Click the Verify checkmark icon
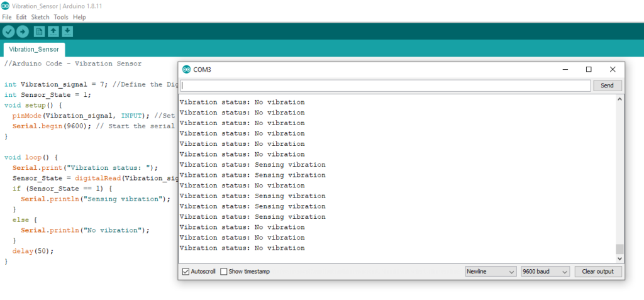644x300 pixels. pyautogui.click(x=8, y=31)
